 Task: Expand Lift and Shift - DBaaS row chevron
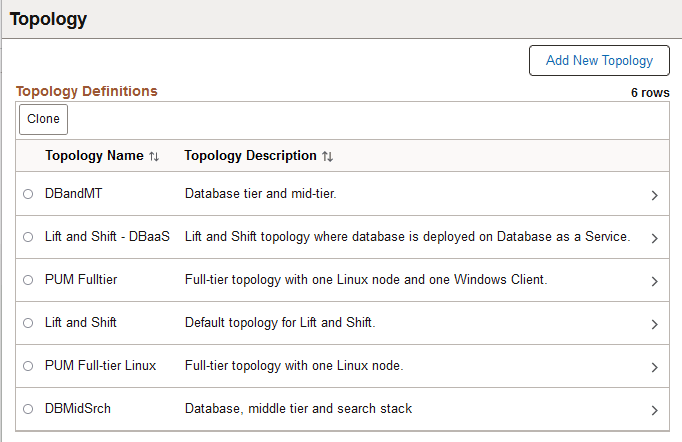pyautogui.click(x=654, y=238)
